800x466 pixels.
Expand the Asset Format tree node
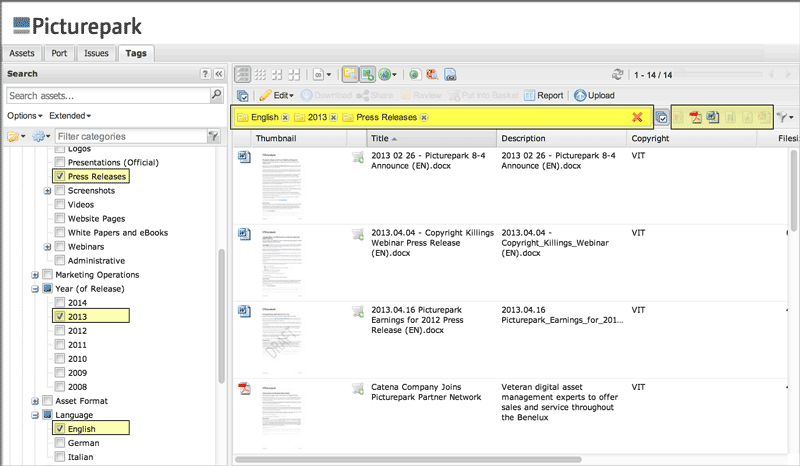[x=35, y=401]
